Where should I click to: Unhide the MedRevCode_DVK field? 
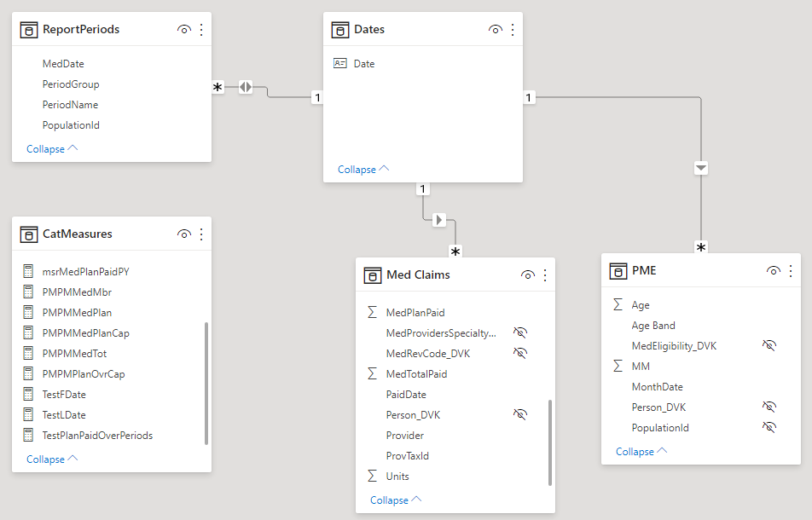pos(520,353)
